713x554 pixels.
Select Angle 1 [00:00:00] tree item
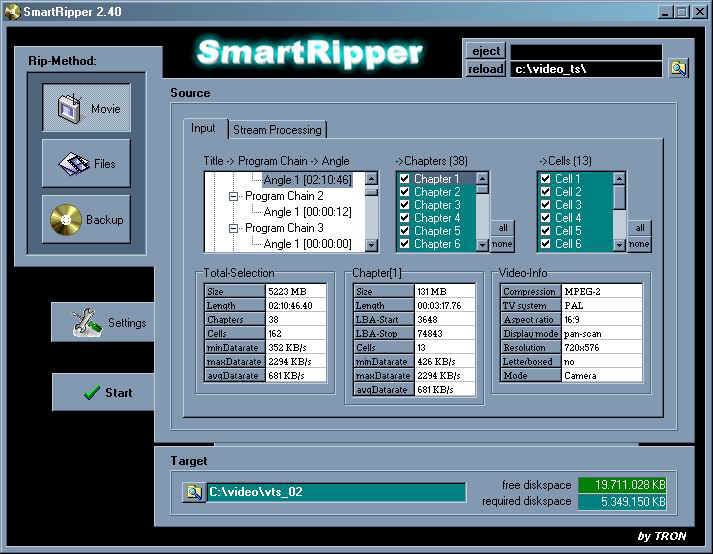[307, 244]
